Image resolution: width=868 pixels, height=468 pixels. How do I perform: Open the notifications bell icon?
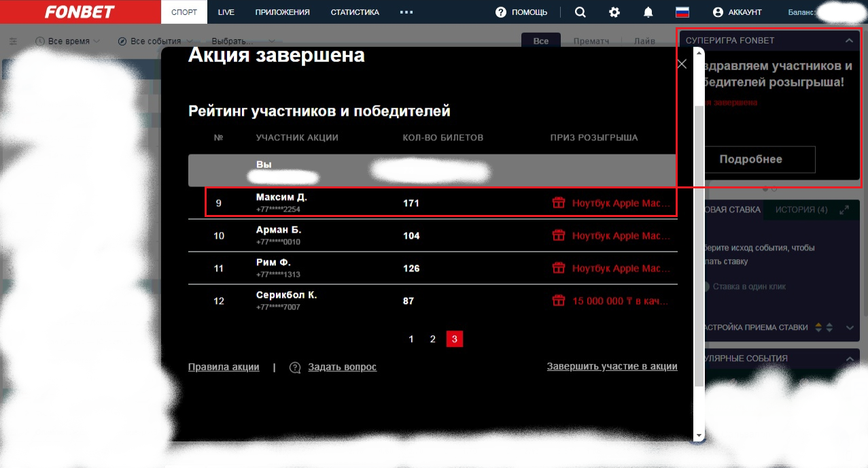[648, 12]
